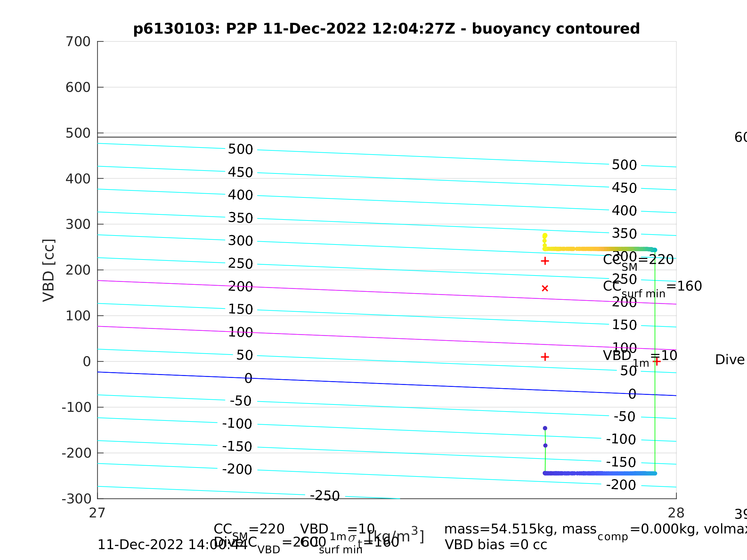The height and width of the screenshot is (560, 747).
Task: Click the topmost yellow data point
Action: pyautogui.click(x=545, y=236)
